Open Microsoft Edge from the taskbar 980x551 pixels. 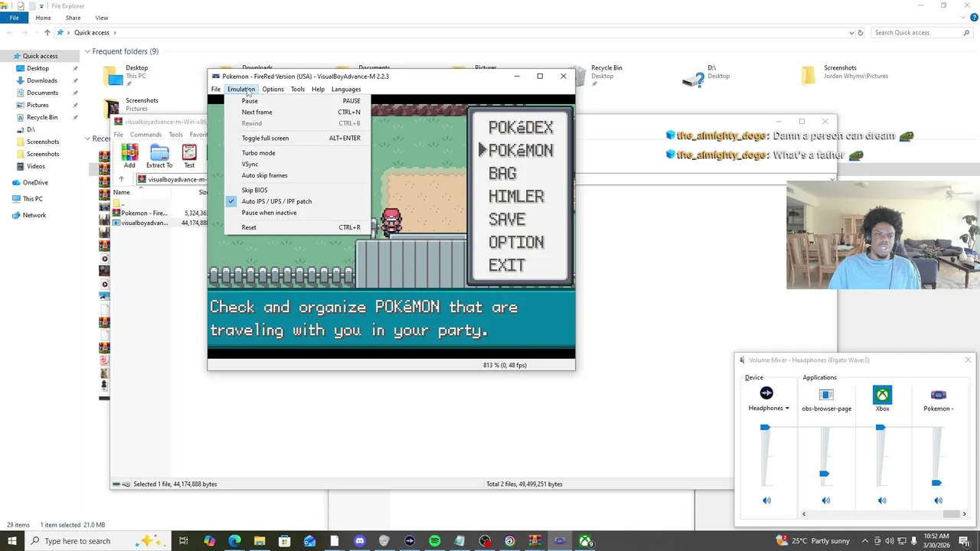234,541
